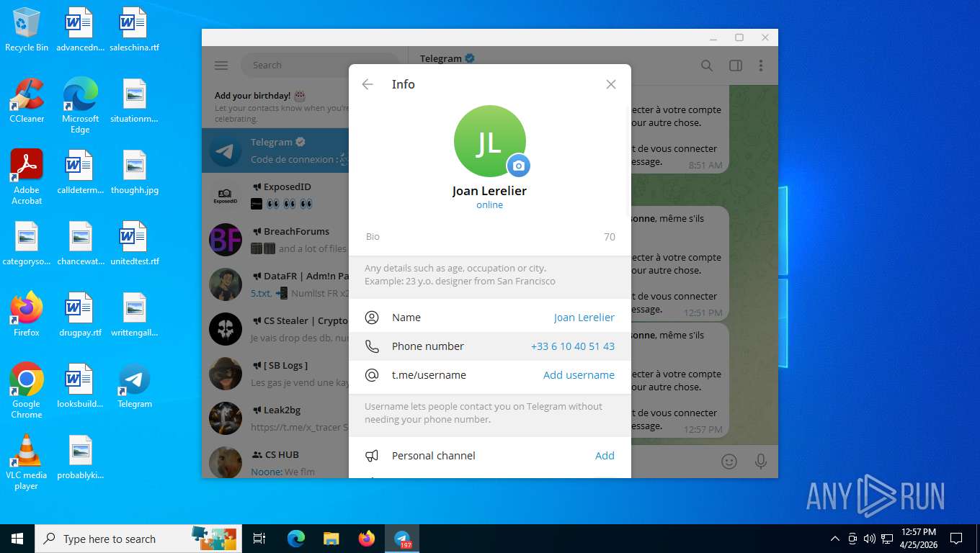This screenshot has width=980, height=553.
Task: Click the Recycle Bin desktop icon
Action: [27, 30]
